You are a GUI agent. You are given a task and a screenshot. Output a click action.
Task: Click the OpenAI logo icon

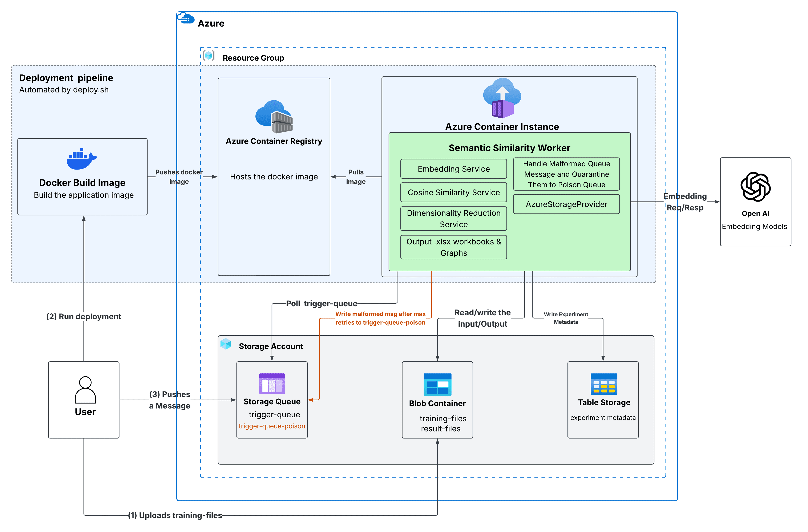pyautogui.click(x=755, y=187)
